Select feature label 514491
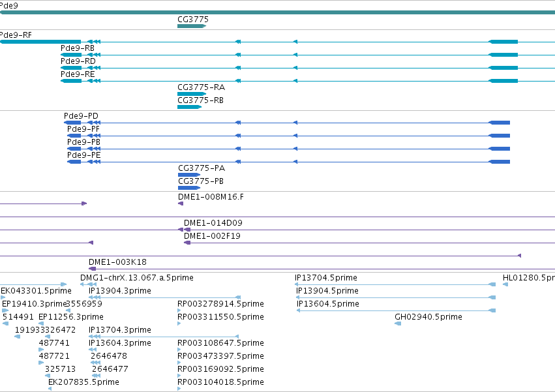This screenshot has width=555, height=392. [x=18, y=317]
